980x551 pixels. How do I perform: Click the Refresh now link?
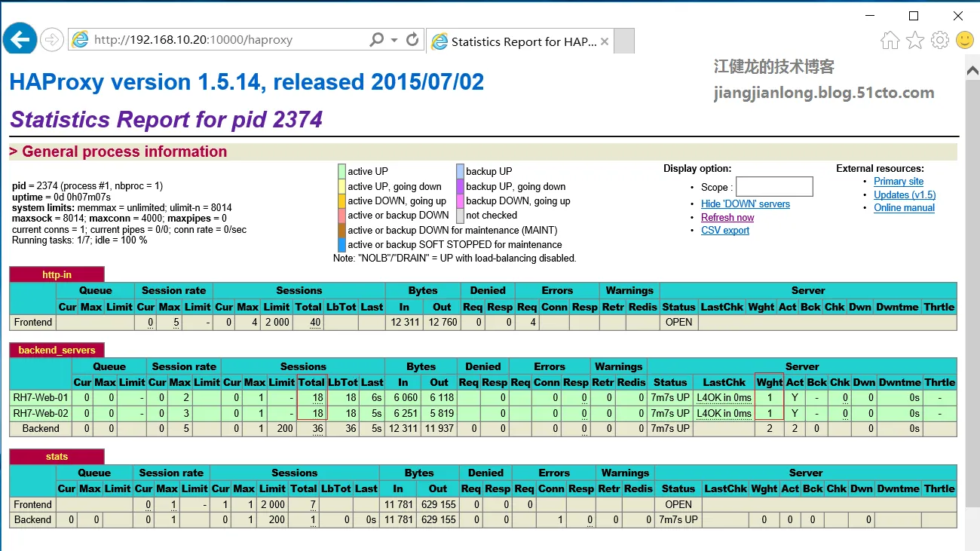[x=727, y=217]
